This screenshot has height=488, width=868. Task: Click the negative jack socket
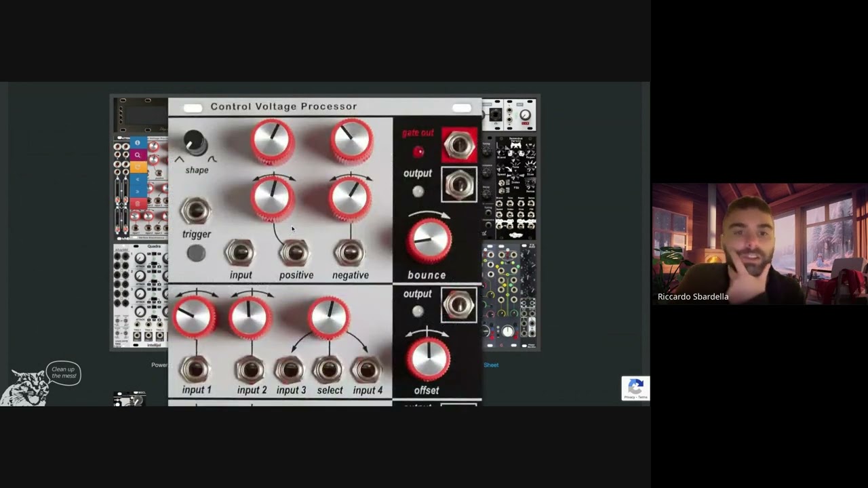[x=350, y=253]
